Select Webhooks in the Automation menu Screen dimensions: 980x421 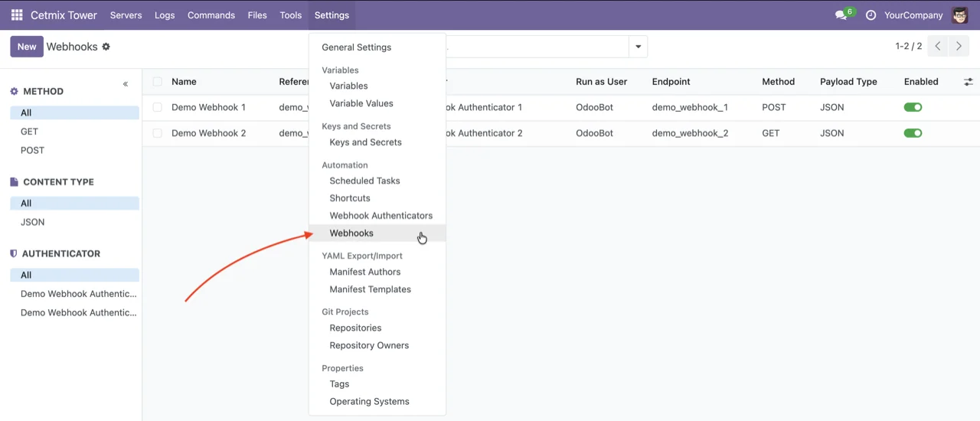point(377,233)
